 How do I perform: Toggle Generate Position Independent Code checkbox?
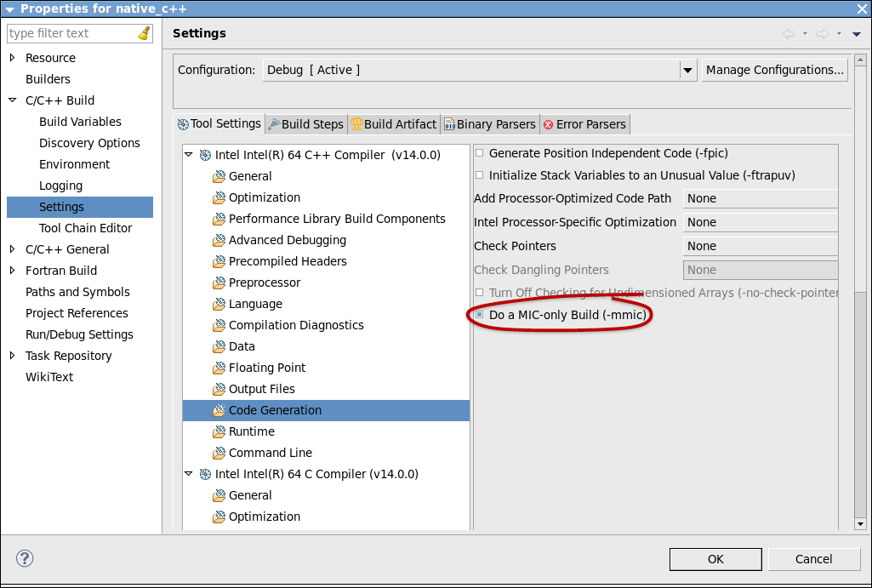point(480,154)
